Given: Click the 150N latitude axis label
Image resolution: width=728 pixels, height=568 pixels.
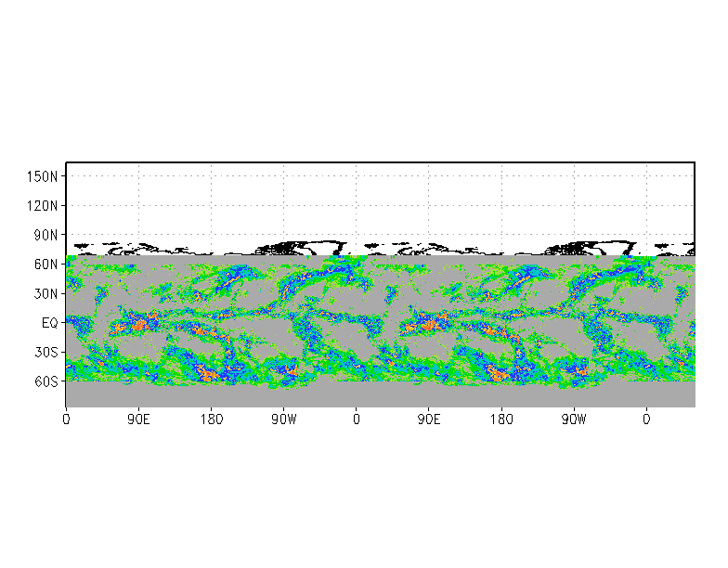Looking at the screenshot, I should 44,176.
